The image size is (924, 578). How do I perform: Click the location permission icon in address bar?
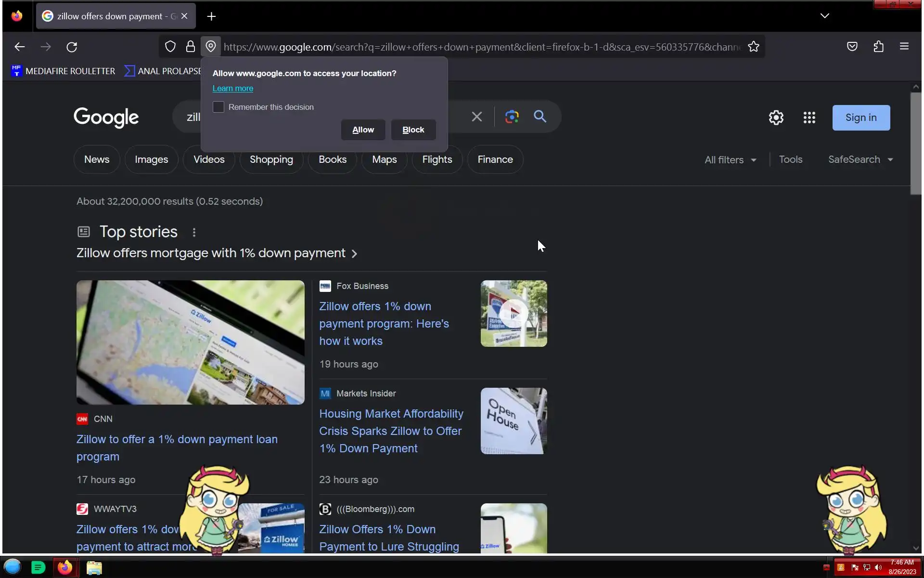[x=211, y=47]
